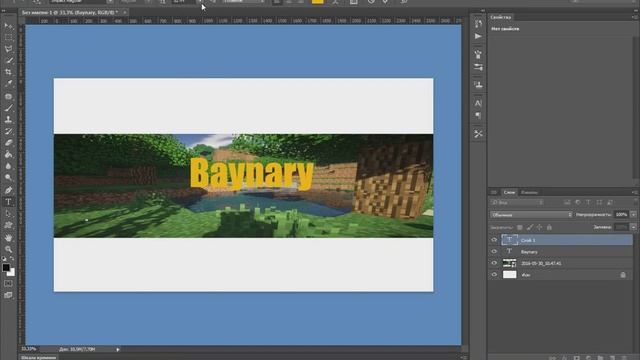Hide the 2016-05-30 screenshot layer

494,263
